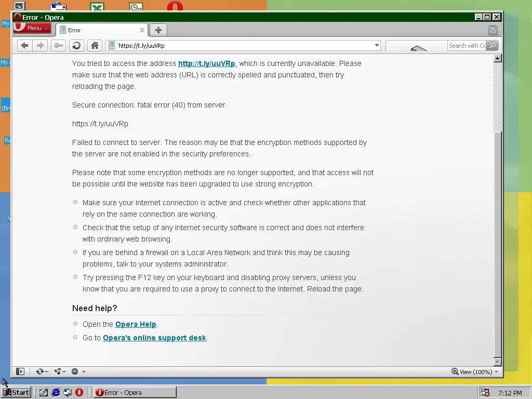Click the View (100%) zoom button

[x=472, y=372]
